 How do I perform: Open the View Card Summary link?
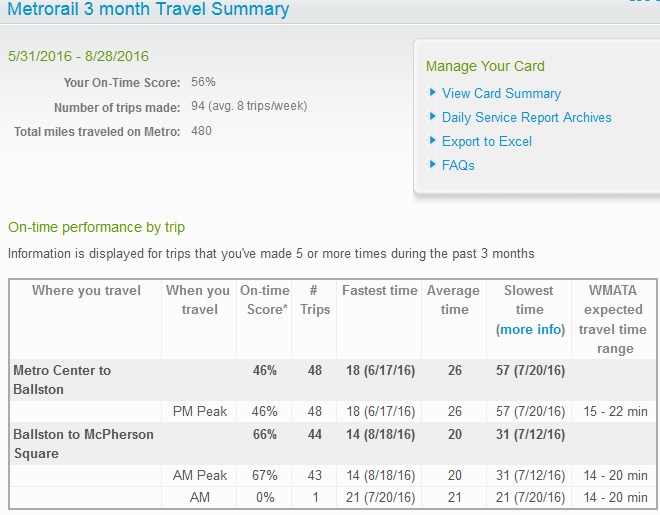[x=501, y=93]
